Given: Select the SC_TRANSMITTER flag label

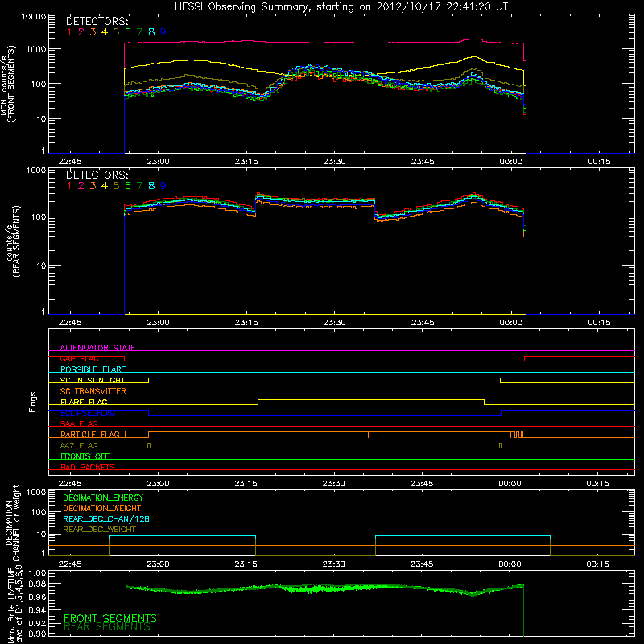Looking at the screenshot, I should pos(93,391).
